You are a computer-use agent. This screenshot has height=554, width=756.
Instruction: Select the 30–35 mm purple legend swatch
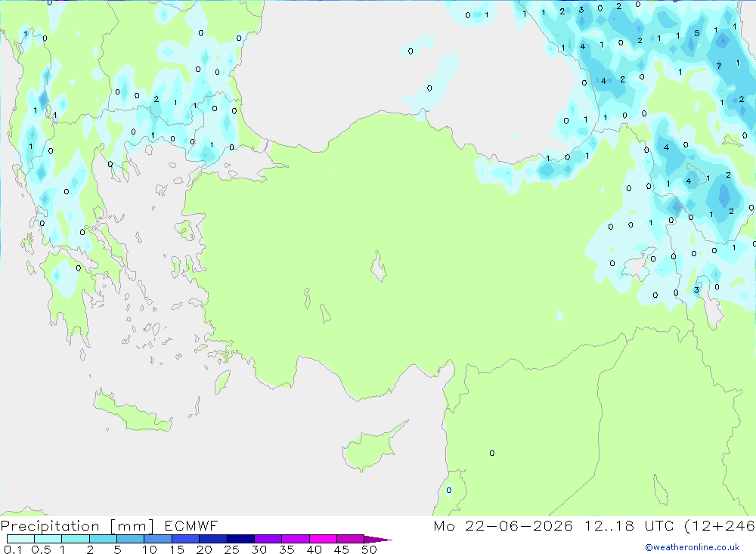click(268, 539)
